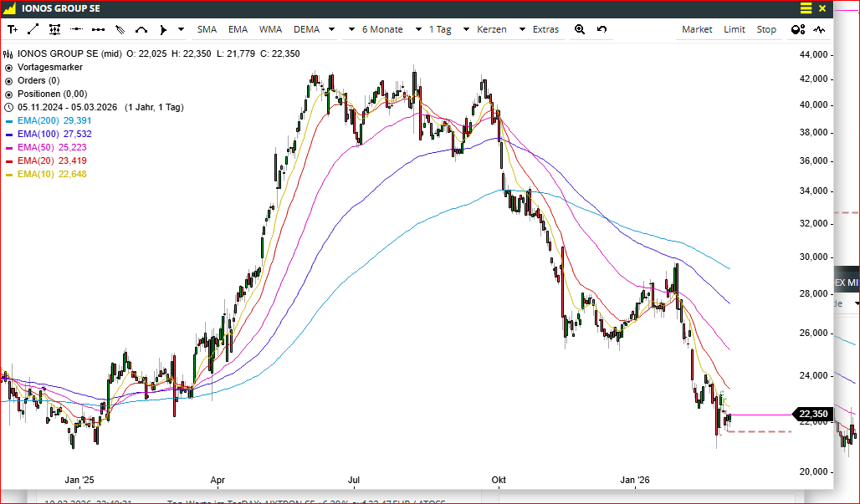
Task: Click the circles icon next to Stop
Action: [x=798, y=29]
